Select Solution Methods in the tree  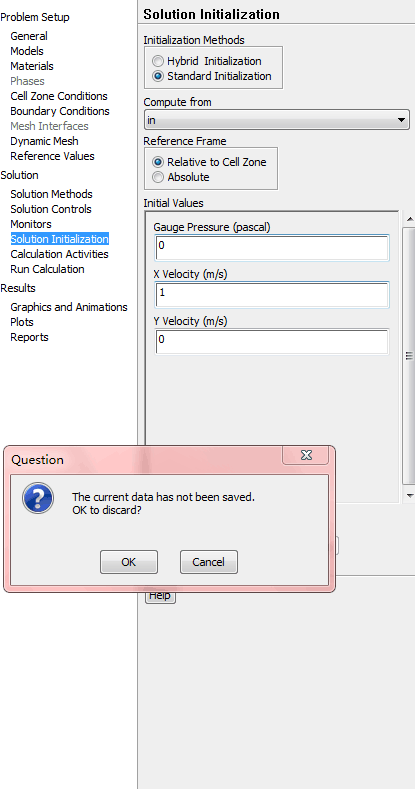(51, 194)
